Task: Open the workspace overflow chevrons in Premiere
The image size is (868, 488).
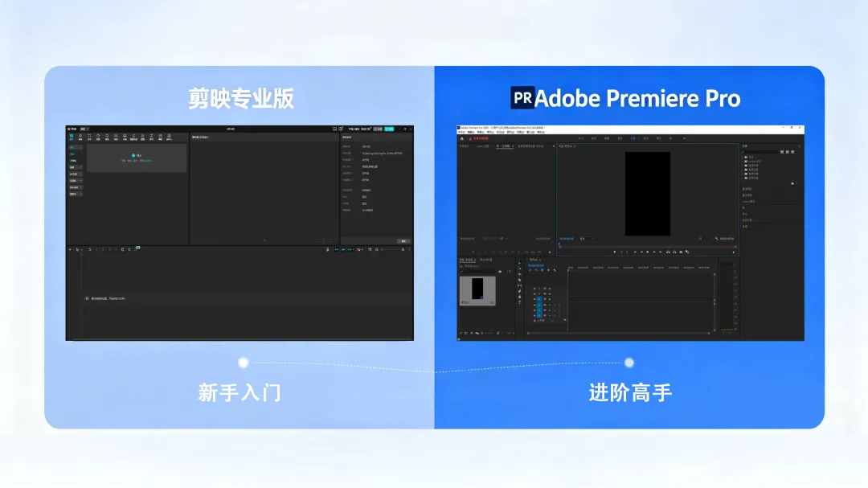Action: (x=684, y=138)
